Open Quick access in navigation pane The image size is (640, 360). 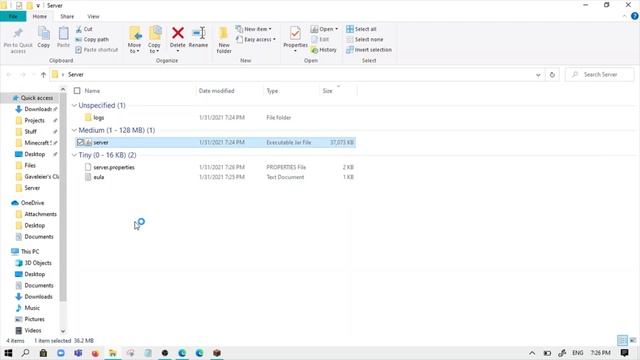point(37,98)
